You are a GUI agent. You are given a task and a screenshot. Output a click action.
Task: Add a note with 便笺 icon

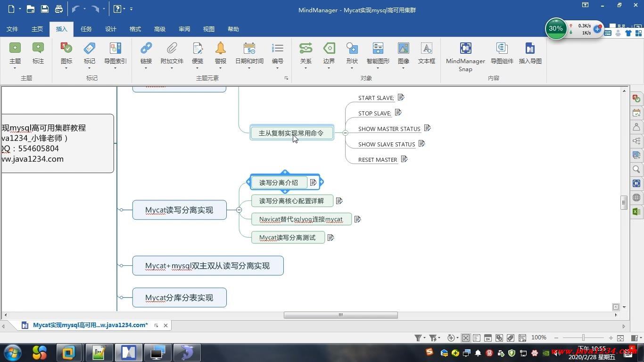(x=198, y=48)
